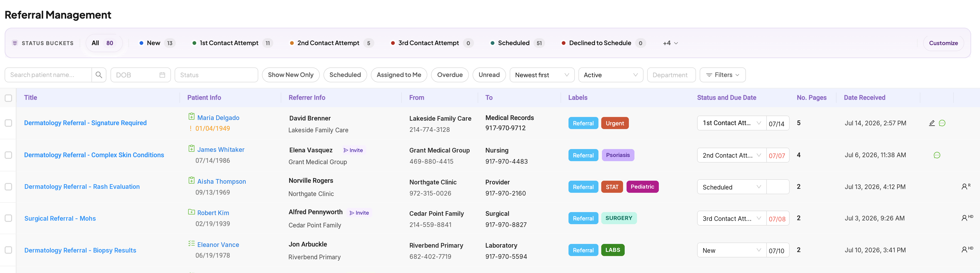980x273 pixels.
Task: Check the Rash Evaluation row checkbox
Action: click(x=8, y=186)
